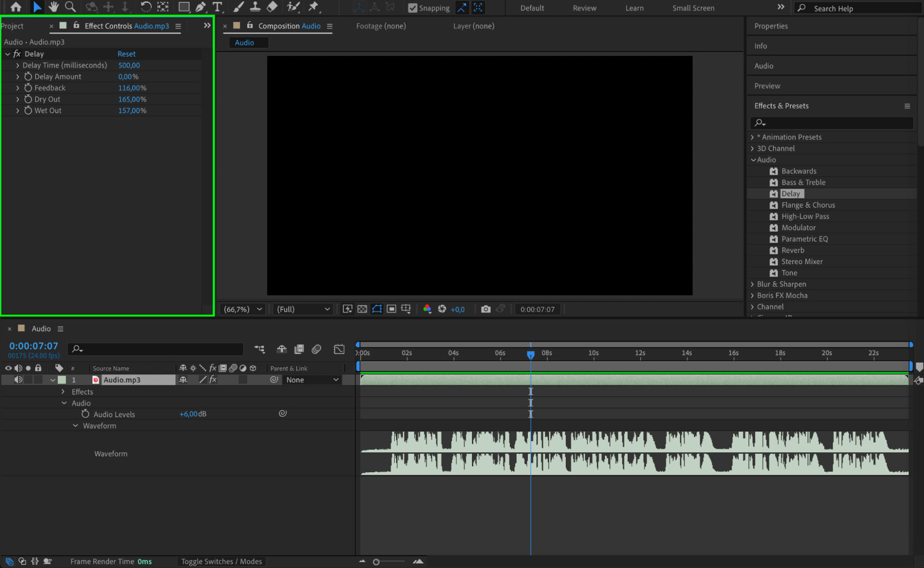Click Toggle Switches / Modes button

pyautogui.click(x=221, y=561)
